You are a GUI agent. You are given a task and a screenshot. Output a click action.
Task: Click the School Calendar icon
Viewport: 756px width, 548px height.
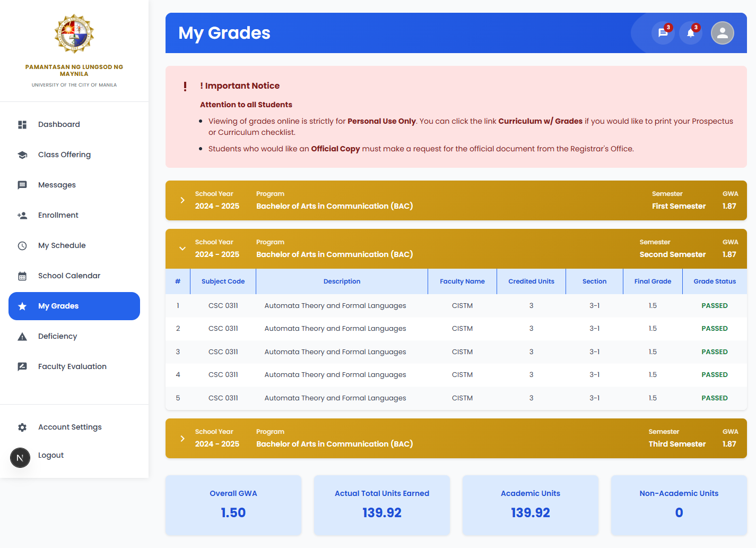point(22,276)
